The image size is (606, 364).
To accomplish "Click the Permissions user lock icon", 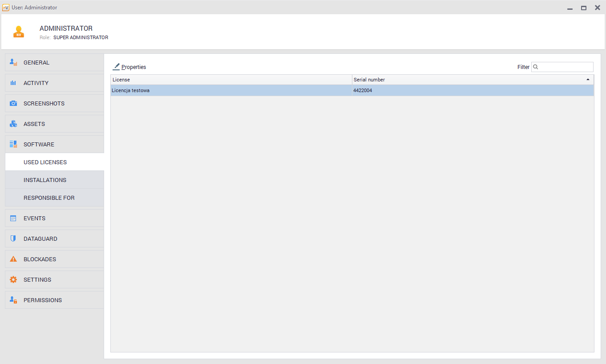I will pyautogui.click(x=13, y=300).
